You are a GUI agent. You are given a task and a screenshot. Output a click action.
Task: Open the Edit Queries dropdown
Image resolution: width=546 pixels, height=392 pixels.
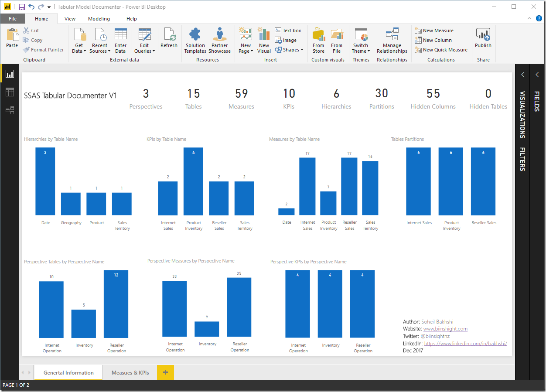(x=144, y=48)
